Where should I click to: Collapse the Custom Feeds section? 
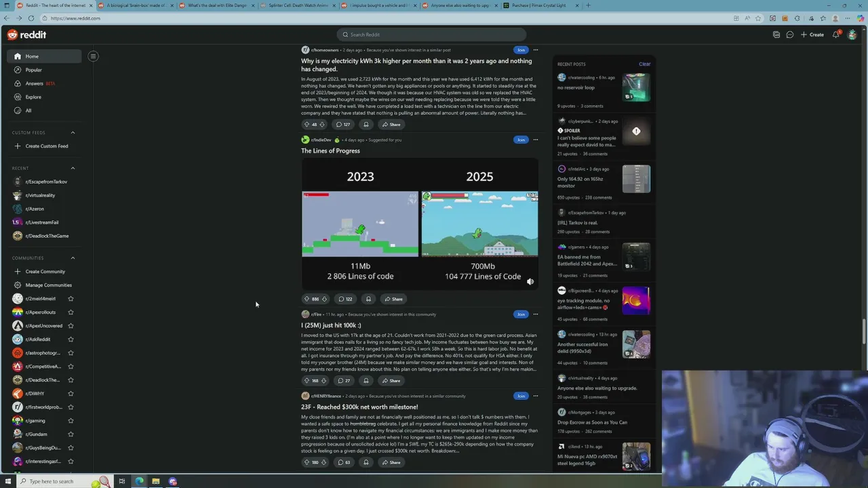tap(73, 132)
